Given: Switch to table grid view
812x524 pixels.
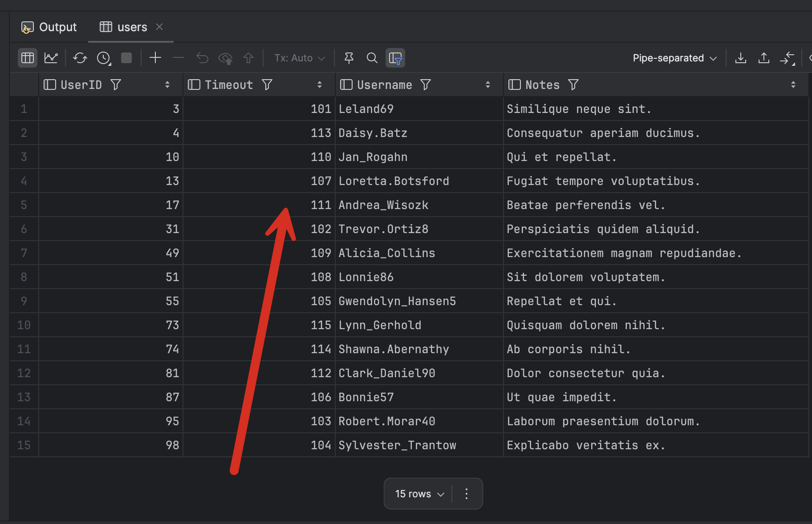Looking at the screenshot, I should click(28, 58).
